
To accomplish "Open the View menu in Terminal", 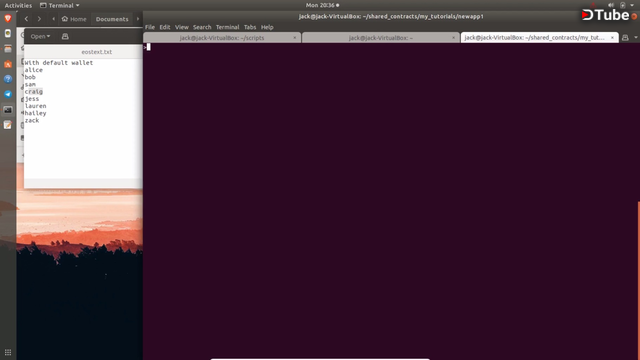I will coord(182,27).
